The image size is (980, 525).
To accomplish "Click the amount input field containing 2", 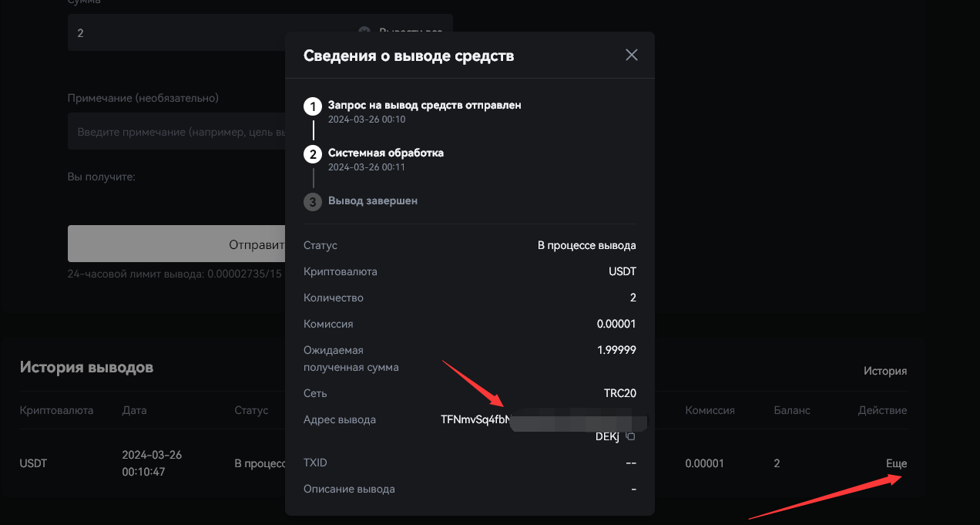I will [x=177, y=33].
